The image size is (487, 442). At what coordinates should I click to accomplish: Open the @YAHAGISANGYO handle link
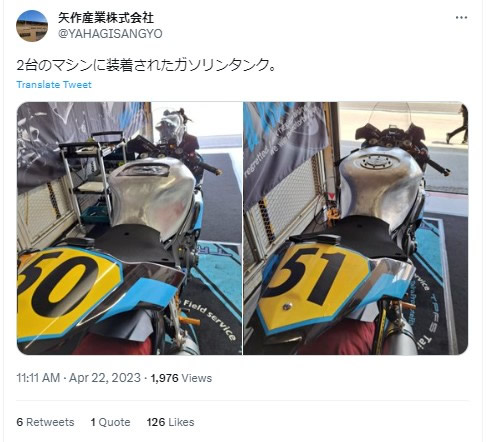click(x=110, y=34)
